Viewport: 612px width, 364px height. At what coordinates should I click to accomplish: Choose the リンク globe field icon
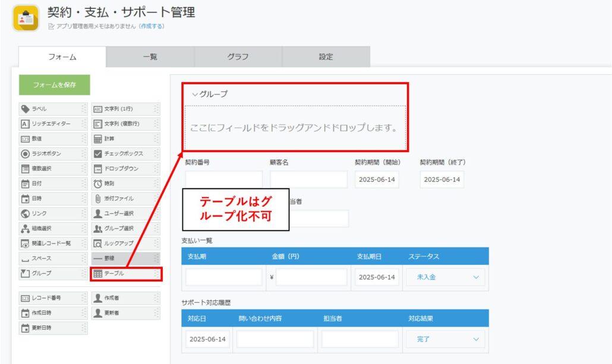click(x=26, y=213)
